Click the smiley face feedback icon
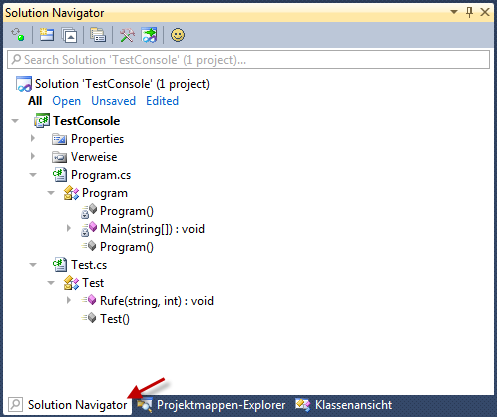Viewport: 497px width, 417px height. pos(178,35)
